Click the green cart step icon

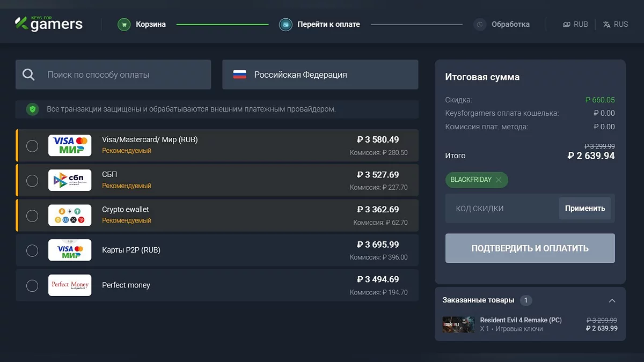[x=124, y=24]
